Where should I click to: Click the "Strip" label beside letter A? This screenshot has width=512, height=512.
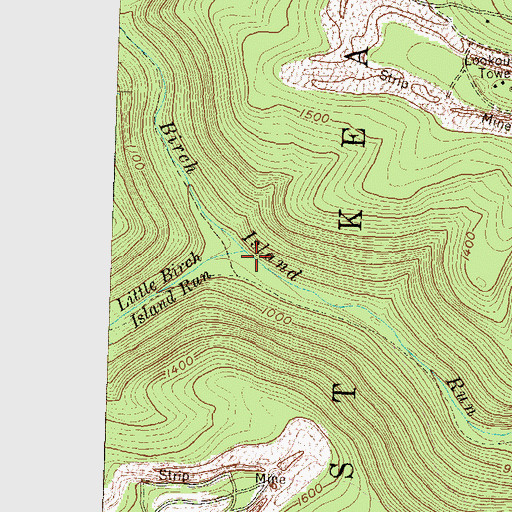click(x=394, y=79)
